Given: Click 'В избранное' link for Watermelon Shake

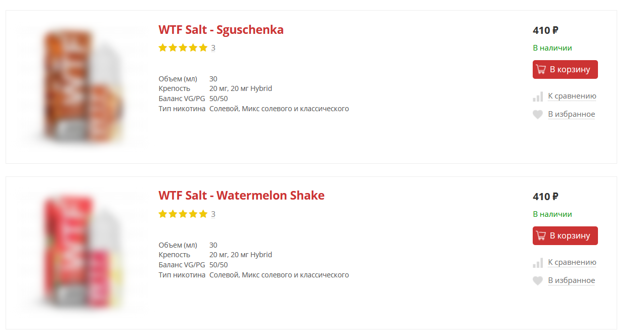Looking at the screenshot, I should (x=571, y=280).
